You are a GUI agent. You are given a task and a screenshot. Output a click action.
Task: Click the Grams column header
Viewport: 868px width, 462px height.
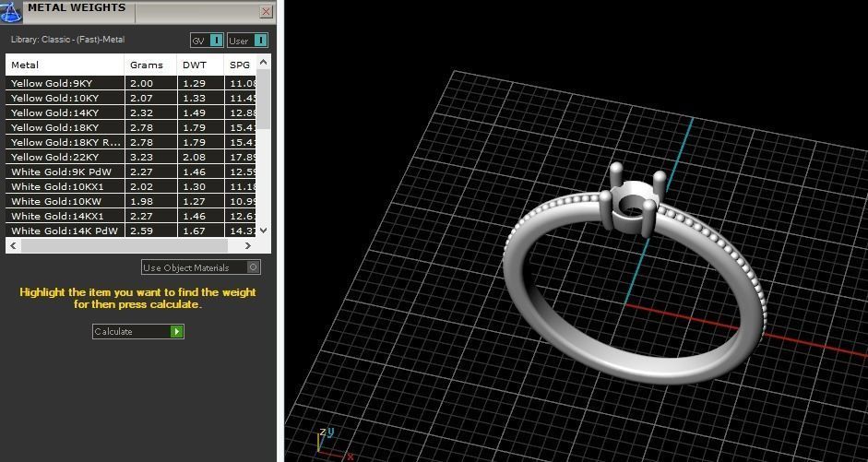[150, 65]
